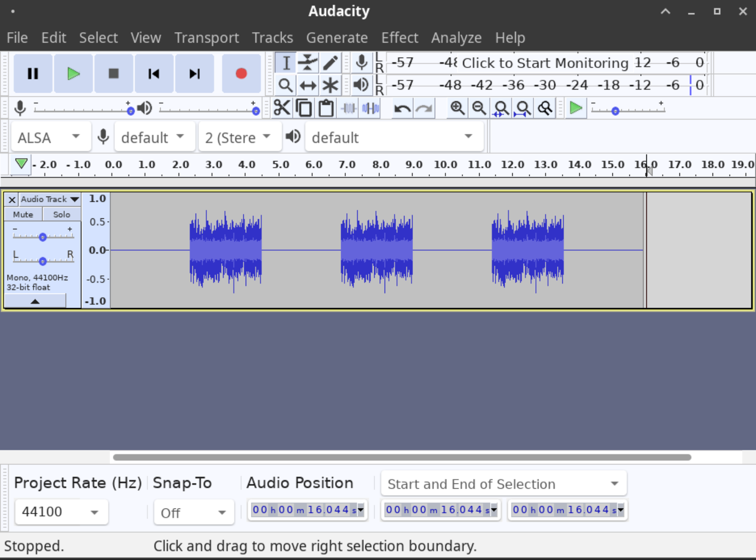Viewport: 756px width, 560px height.
Task: Click the Zoom In icon
Action: point(457,108)
